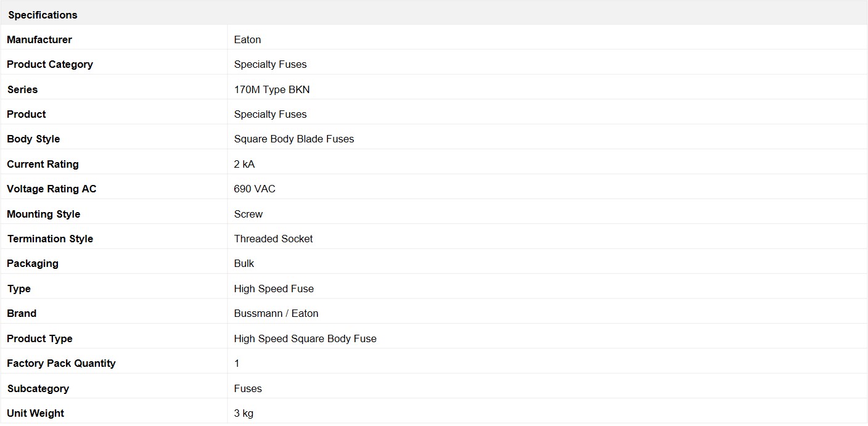Click the Factory Pack Quantity label
This screenshot has width=868, height=426.
[61, 363]
